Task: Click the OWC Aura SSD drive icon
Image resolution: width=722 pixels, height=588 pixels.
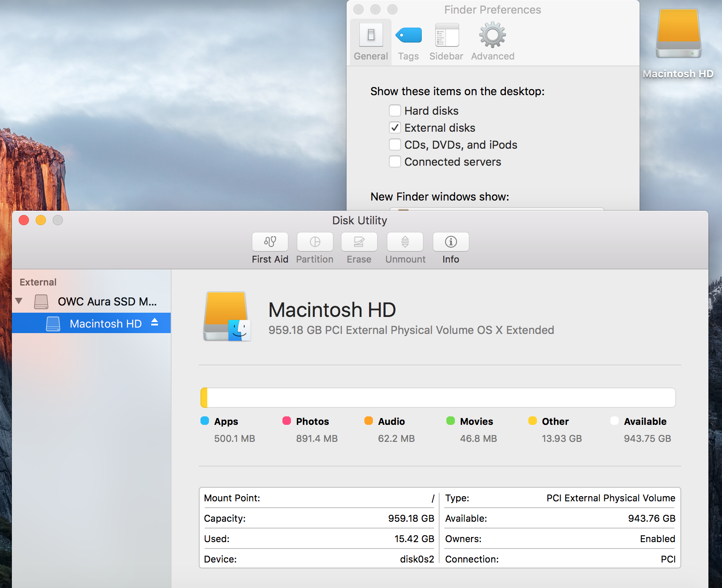Action: pyautogui.click(x=41, y=302)
